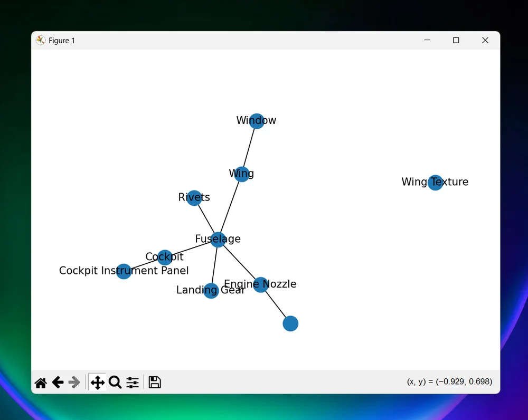Viewport: 528px width, 420px height.
Task: Reset the plot to the original Home view
Action: pos(41,383)
